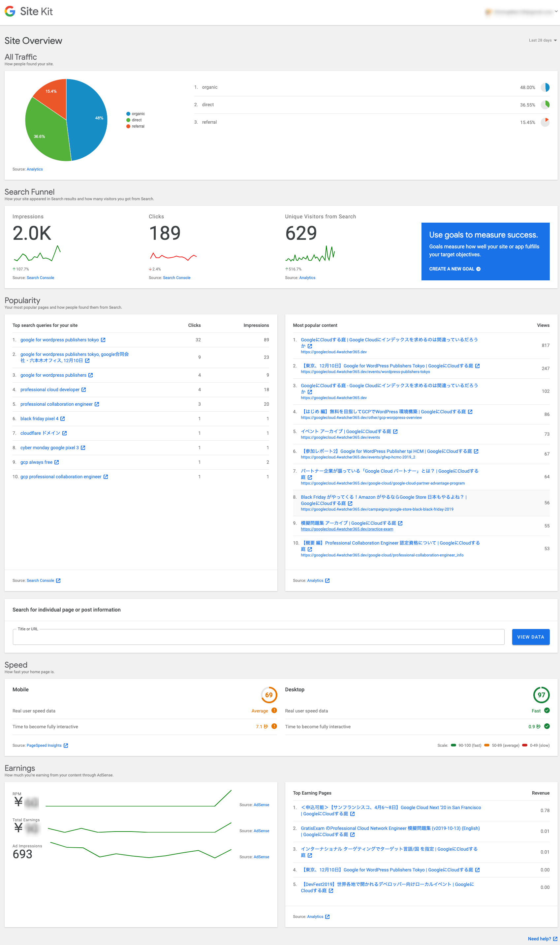Open external icon for 模擬問題集 アーカイブ content
560x945 pixels.
400,523
